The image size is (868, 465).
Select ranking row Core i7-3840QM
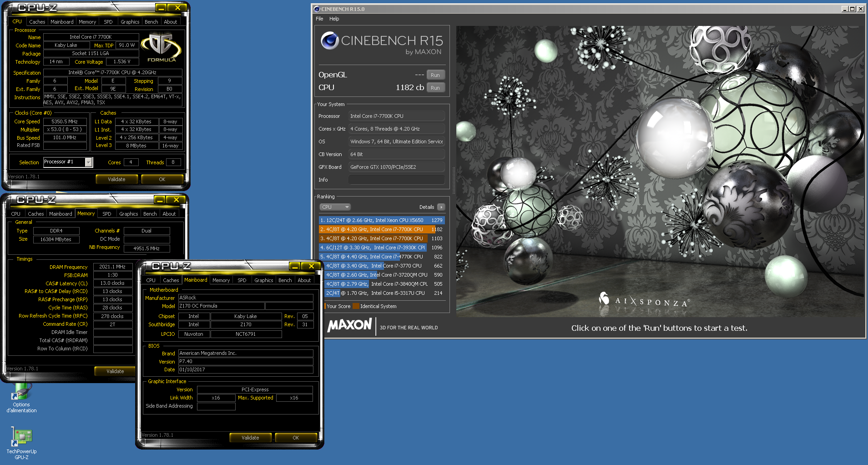(384, 284)
